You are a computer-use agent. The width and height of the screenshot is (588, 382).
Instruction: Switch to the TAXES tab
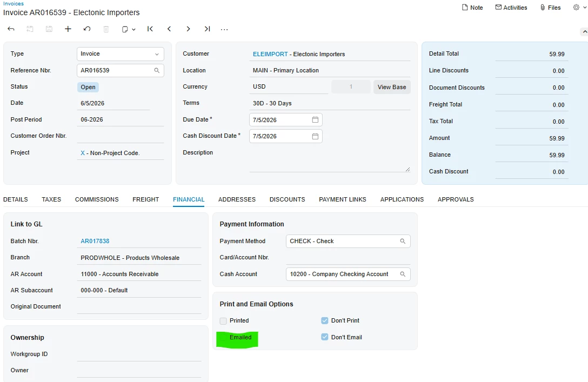point(51,199)
